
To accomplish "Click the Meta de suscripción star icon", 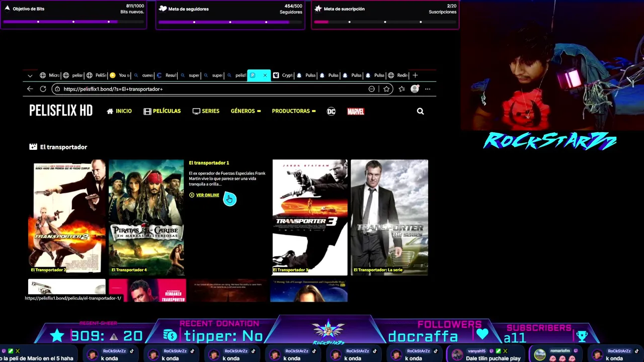I will 318,9.
